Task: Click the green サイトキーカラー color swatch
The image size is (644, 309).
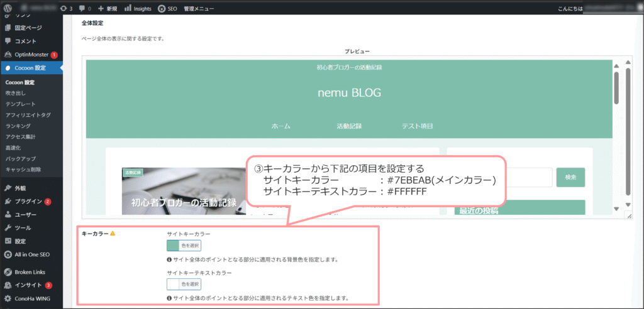Action: point(172,246)
